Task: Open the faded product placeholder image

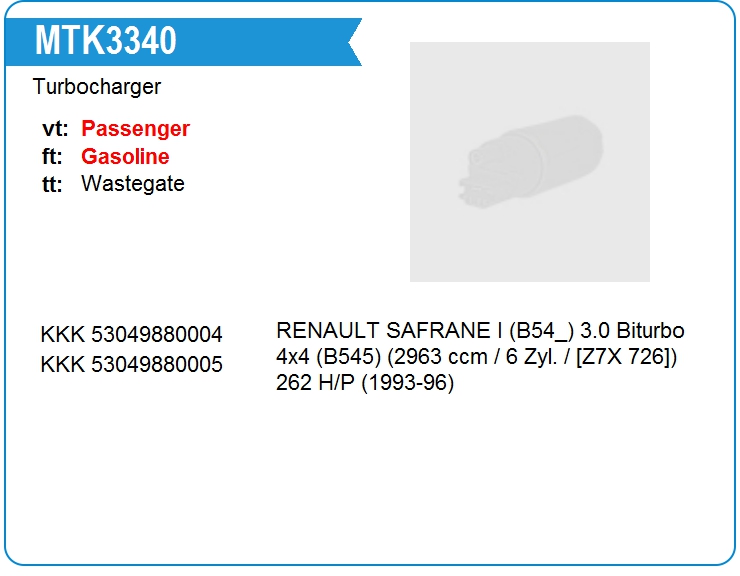Action: 530,162
